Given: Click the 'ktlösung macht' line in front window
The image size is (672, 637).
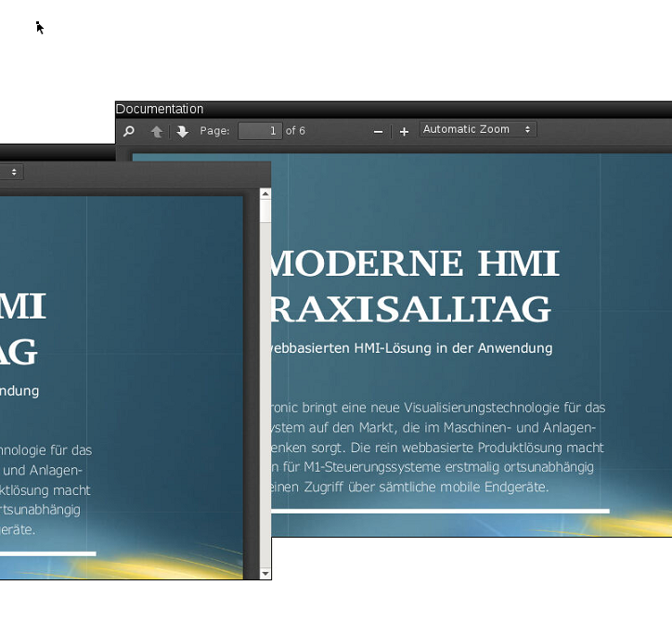Looking at the screenshot, I should [x=45, y=490].
